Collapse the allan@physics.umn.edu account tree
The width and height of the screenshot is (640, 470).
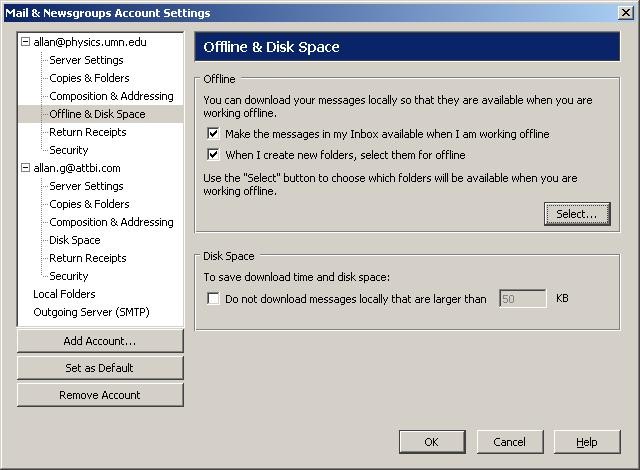point(25,42)
